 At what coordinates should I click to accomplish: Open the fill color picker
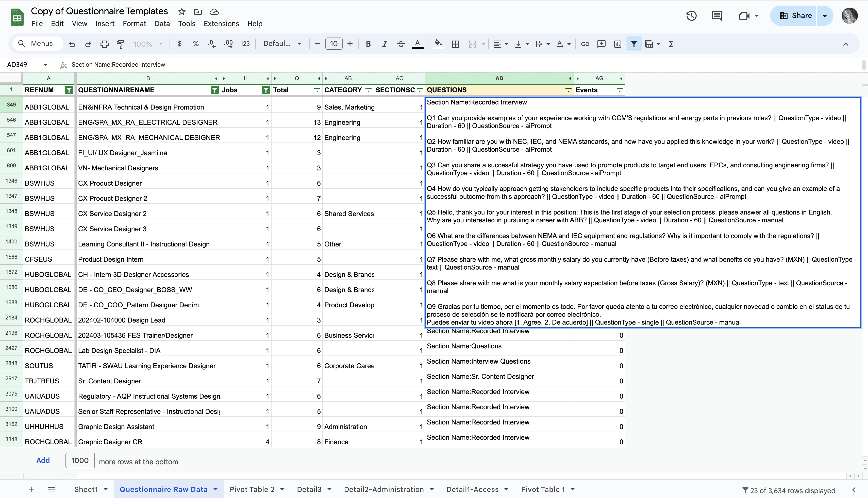point(438,44)
